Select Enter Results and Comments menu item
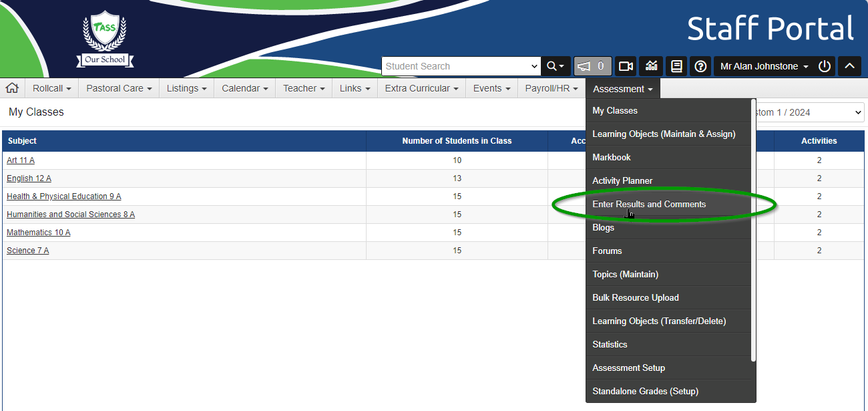The image size is (868, 411). click(x=649, y=204)
